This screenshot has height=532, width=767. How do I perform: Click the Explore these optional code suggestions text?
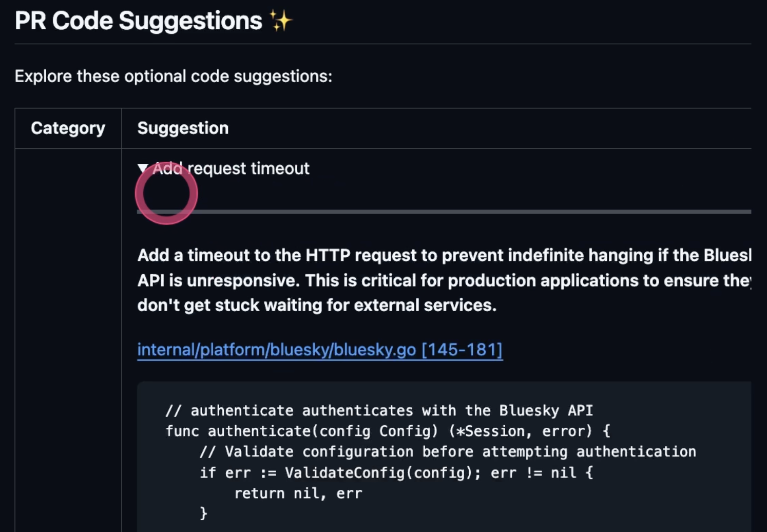[174, 76]
